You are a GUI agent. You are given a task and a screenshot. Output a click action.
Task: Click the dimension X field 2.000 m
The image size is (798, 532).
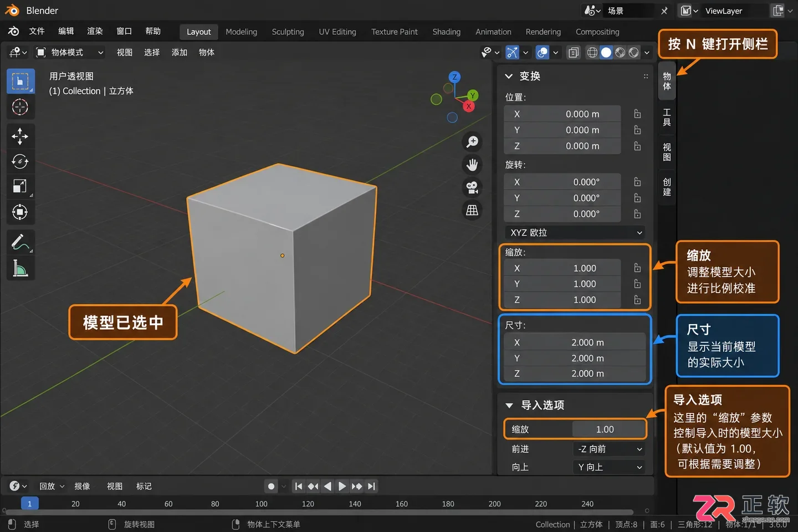tap(575, 342)
